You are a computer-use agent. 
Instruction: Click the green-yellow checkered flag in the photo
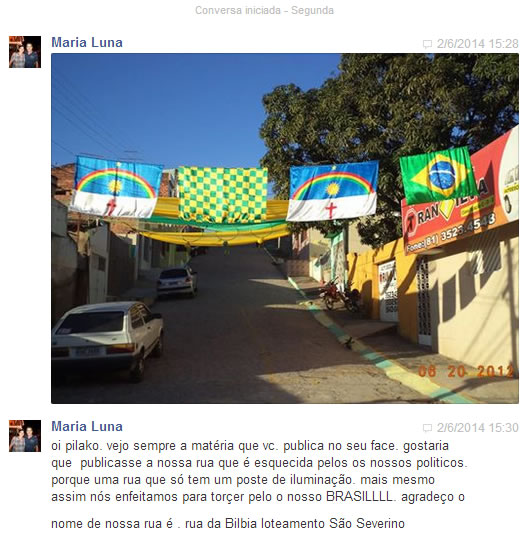point(223,195)
